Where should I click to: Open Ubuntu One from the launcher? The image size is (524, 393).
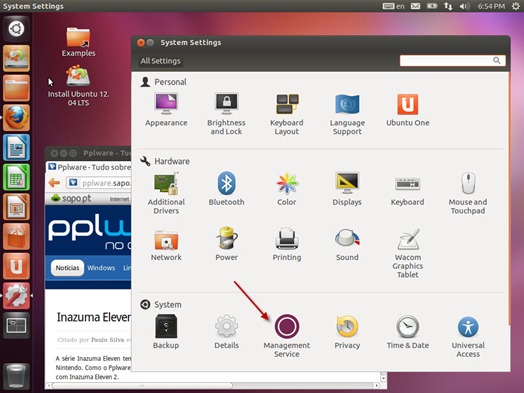pyautogui.click(x=16, y=266)
